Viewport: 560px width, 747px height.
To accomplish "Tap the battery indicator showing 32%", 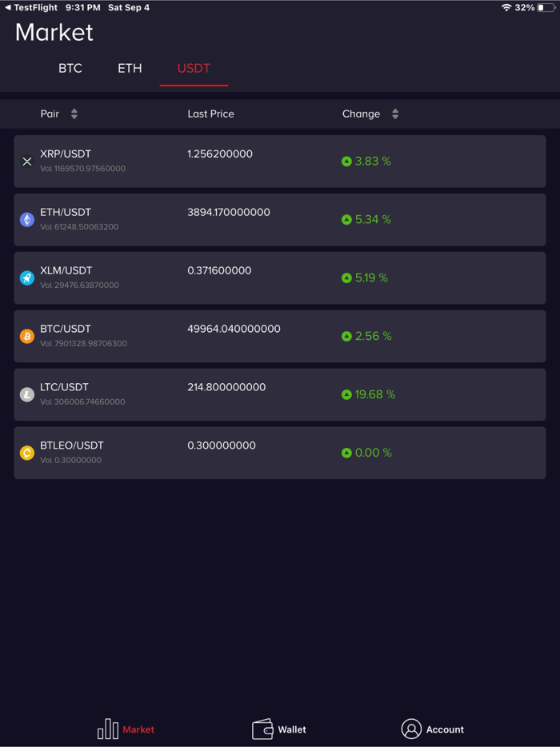I will [x=546, y=7].
